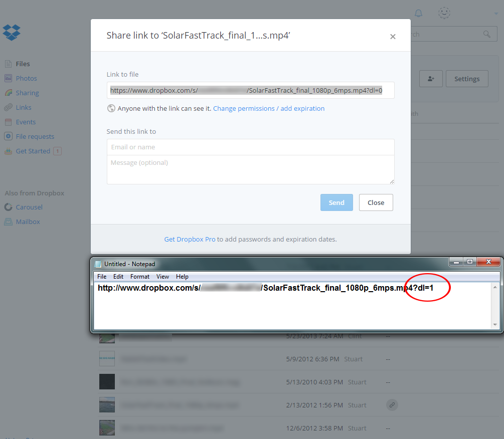Click the Mailbox icon
The width and height of the screenshot is (504, 439).
point(9,222)
